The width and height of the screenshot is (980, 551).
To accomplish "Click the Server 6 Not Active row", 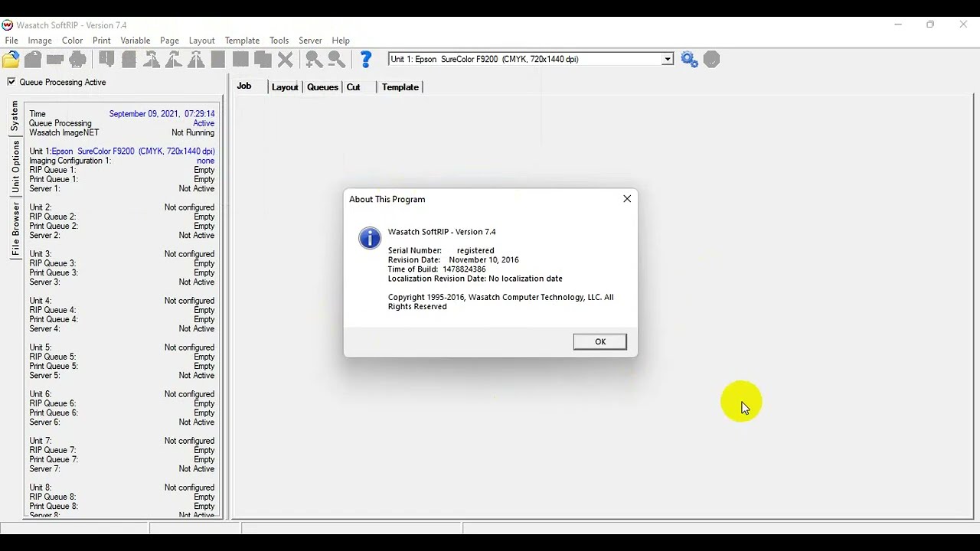I will (x=122, y=422).
